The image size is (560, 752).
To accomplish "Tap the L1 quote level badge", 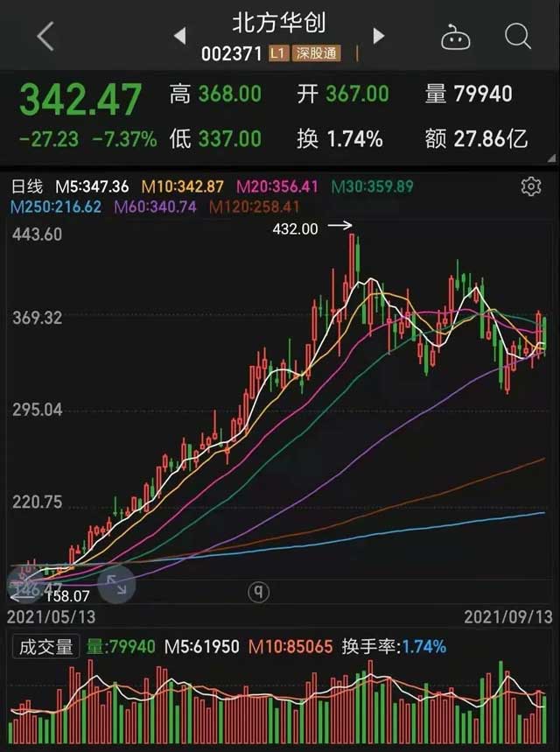I will [277, 53].
